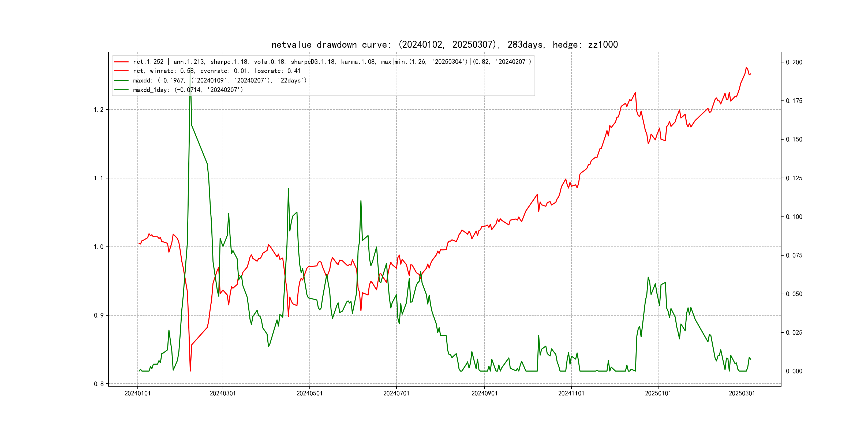This screenshot has width=868, height=434.
Task: Click the chart title text
Action: 444,44
